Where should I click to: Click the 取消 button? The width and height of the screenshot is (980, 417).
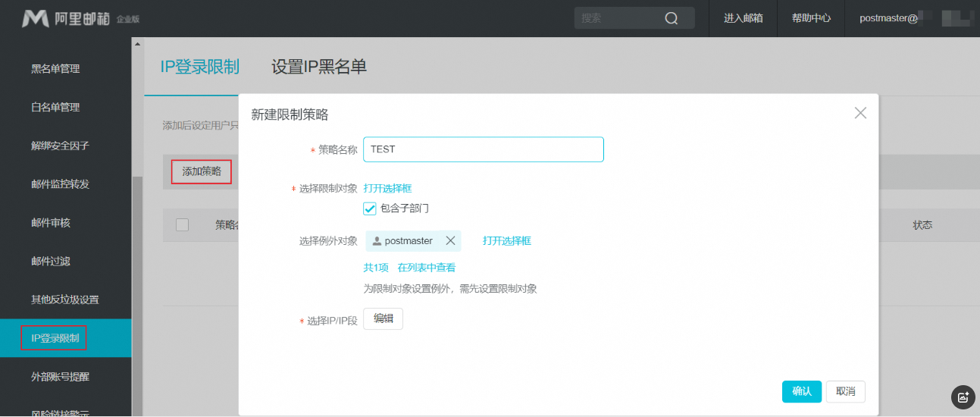845,391
